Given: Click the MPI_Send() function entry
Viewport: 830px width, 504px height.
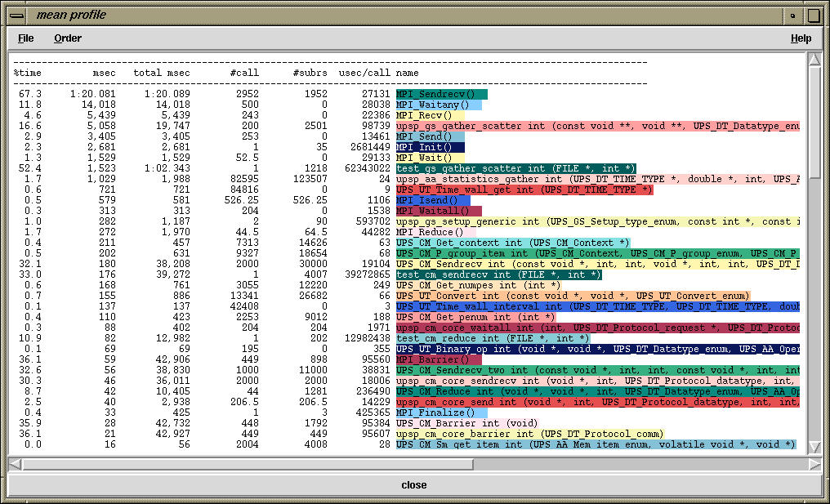Looking at the screenshot, I should click(431, 136).
